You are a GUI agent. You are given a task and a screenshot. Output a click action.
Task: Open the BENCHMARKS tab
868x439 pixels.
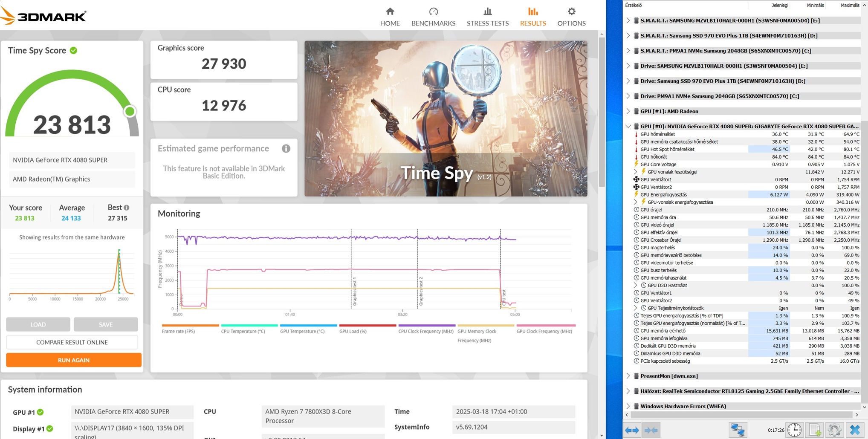click(x=433, y=17)
